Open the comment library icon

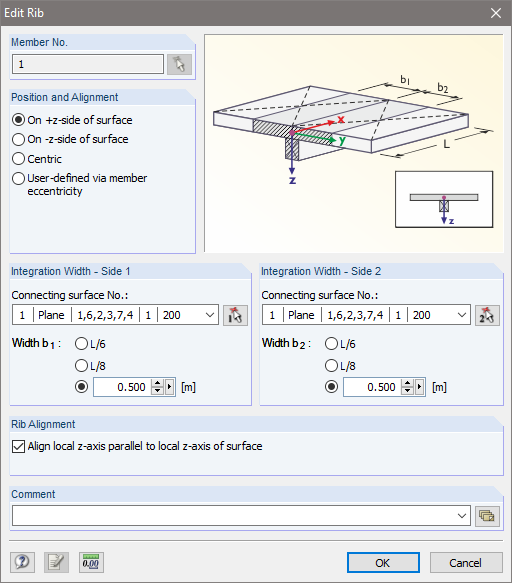coord(487,516)
